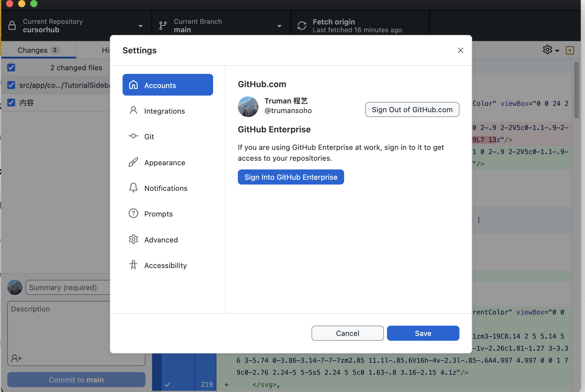The height and width of the screenshot is (392, 585).
Task: Click the macOS green zoom button
Action: coord(34,3)
